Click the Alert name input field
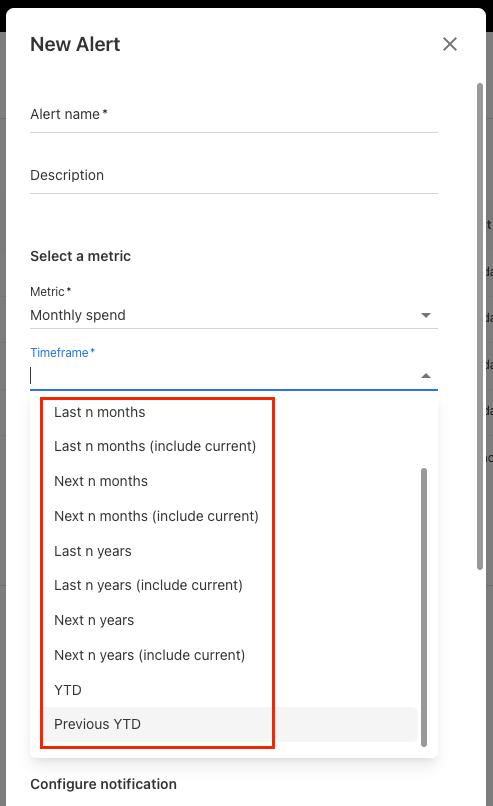Viewport: 493px width, 806px height. 234,115
